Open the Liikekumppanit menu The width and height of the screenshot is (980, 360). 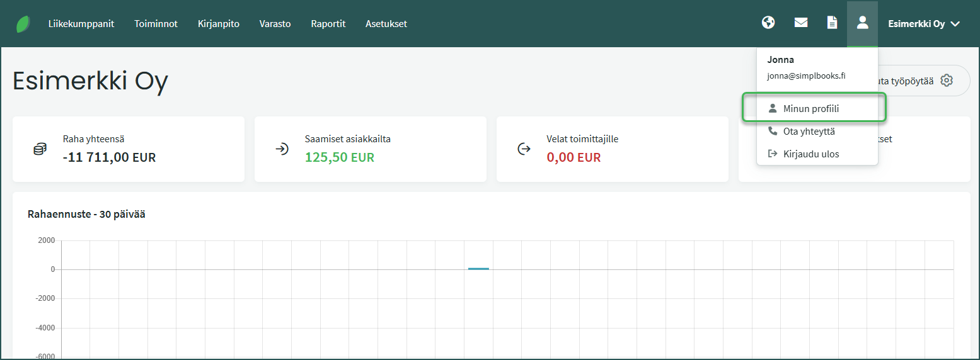pyautogui.click(x=81, y=24)
